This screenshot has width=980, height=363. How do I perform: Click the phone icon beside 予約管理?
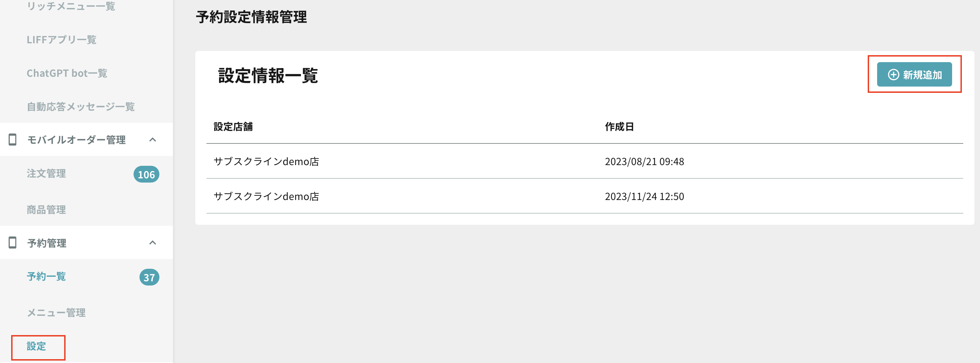[x=13, y=243]
